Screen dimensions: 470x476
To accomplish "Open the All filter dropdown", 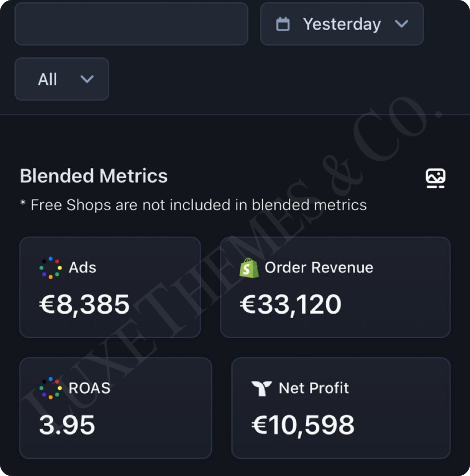I will click(62, 79).
